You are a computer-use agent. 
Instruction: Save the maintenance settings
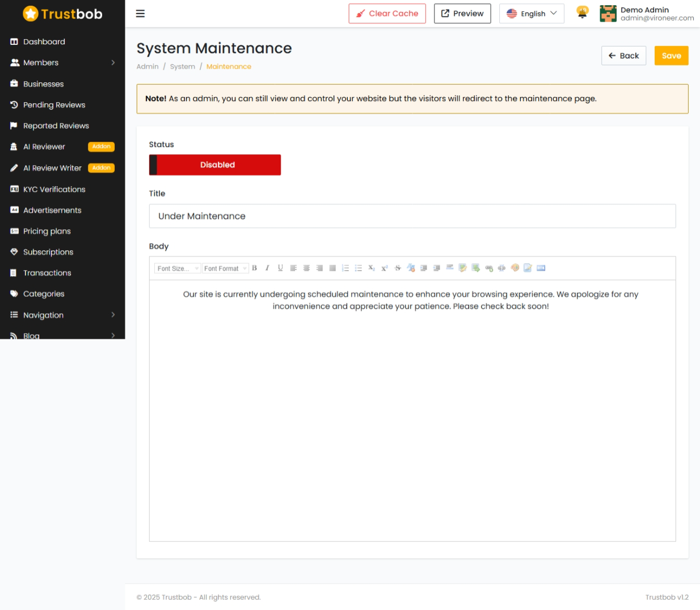point(671,56)
